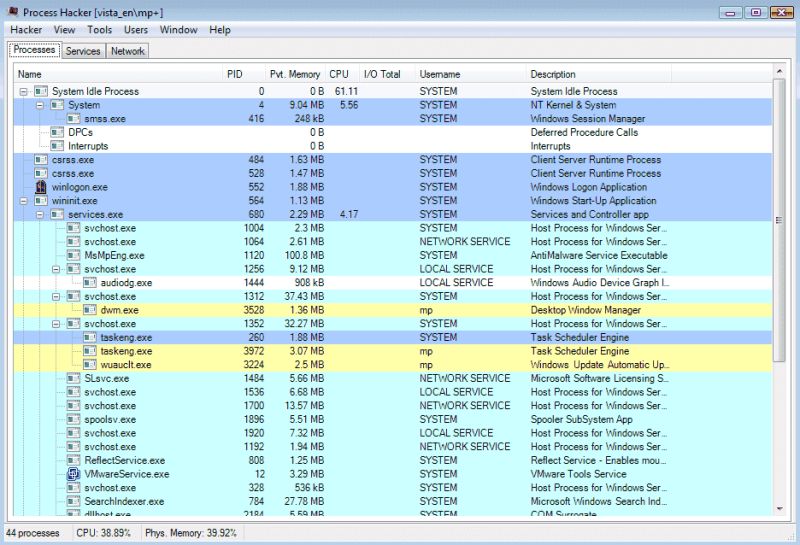This screenshot has height=545, width=800.
Task: Select the audiodg.exe process name
Action: (126, 283)
